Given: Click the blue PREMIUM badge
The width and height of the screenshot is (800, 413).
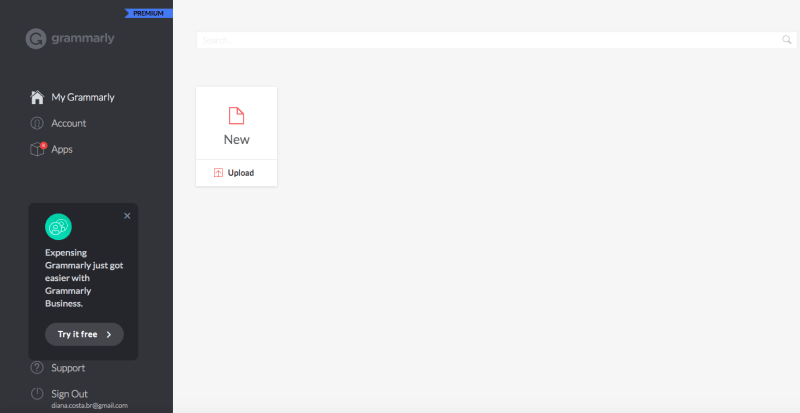Looking at the screenshot, I should point(148,13).
